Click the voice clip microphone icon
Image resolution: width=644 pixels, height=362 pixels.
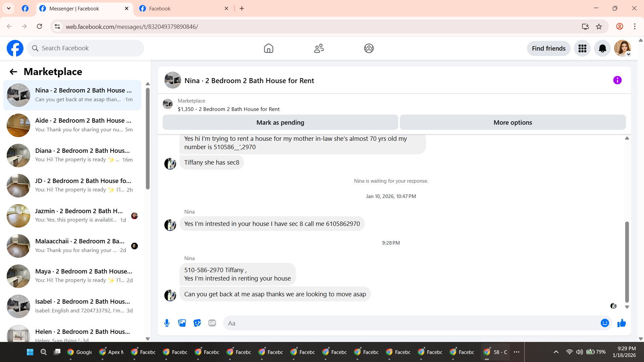pyautogui.click(x=167, y=323)
